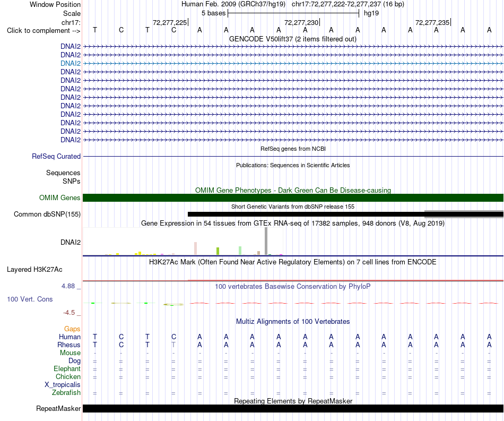Image resolution: width=504 pixels, height=421 pixels.
Task: Click the X_tropicalis species label
Action: pyautogui.click(x=63, y=385)
